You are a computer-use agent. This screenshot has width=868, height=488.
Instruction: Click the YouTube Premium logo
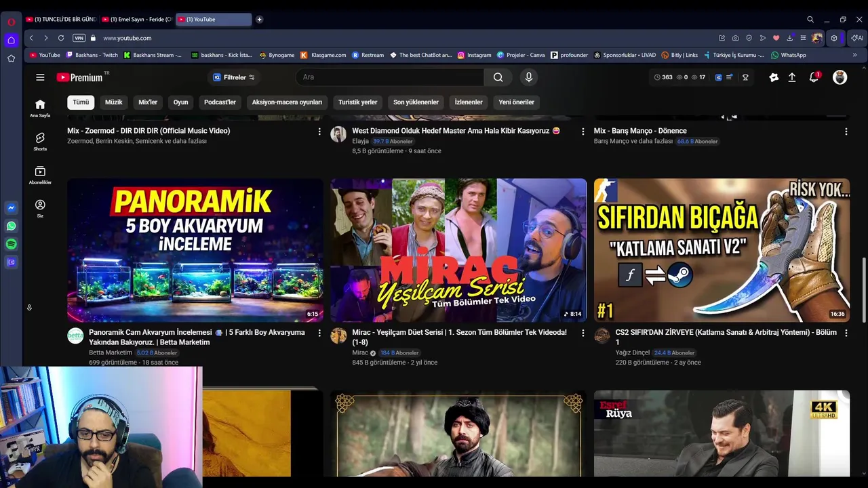click(80, 77)
